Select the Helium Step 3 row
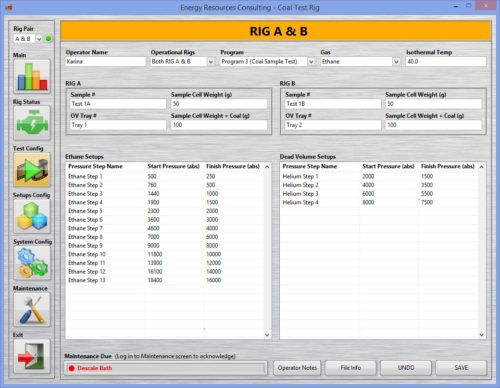Viewport: 500px width, 388px height. (379, 194)
